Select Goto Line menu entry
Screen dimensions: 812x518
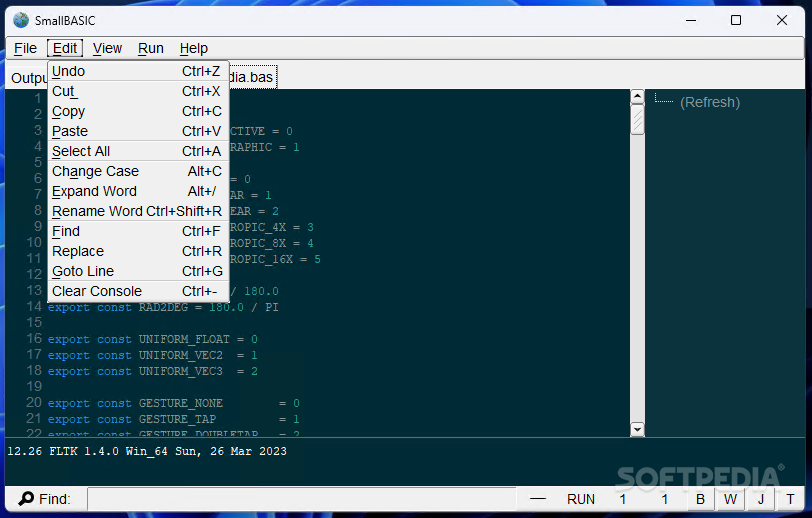[x=138, y=271]
